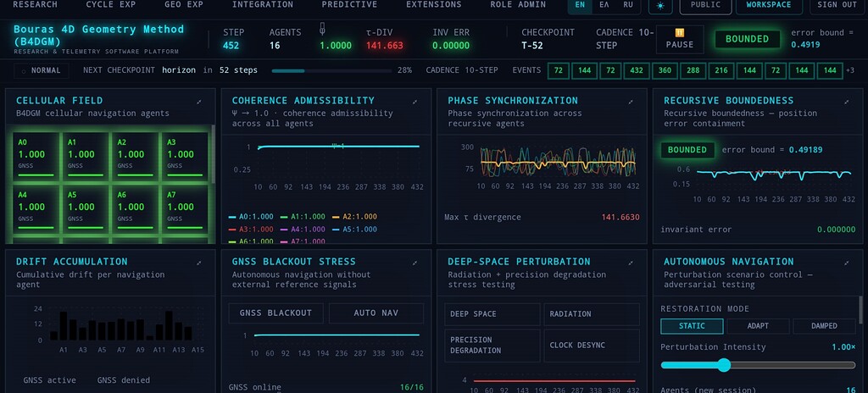Select agent A1 cell

pos(86,156)
